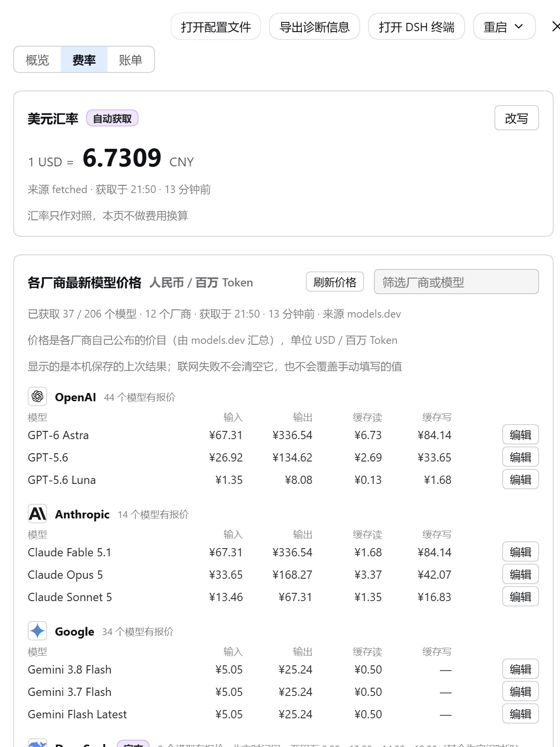Edit the GPT-5.6 Luna pricing row
The image size is (560, 747).
coord(520,480)
